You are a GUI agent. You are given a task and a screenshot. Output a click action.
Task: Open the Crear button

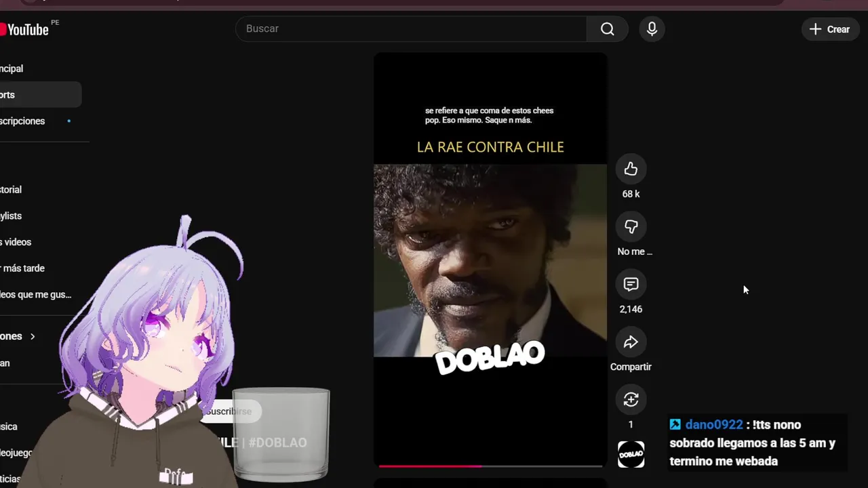[830, 29]
